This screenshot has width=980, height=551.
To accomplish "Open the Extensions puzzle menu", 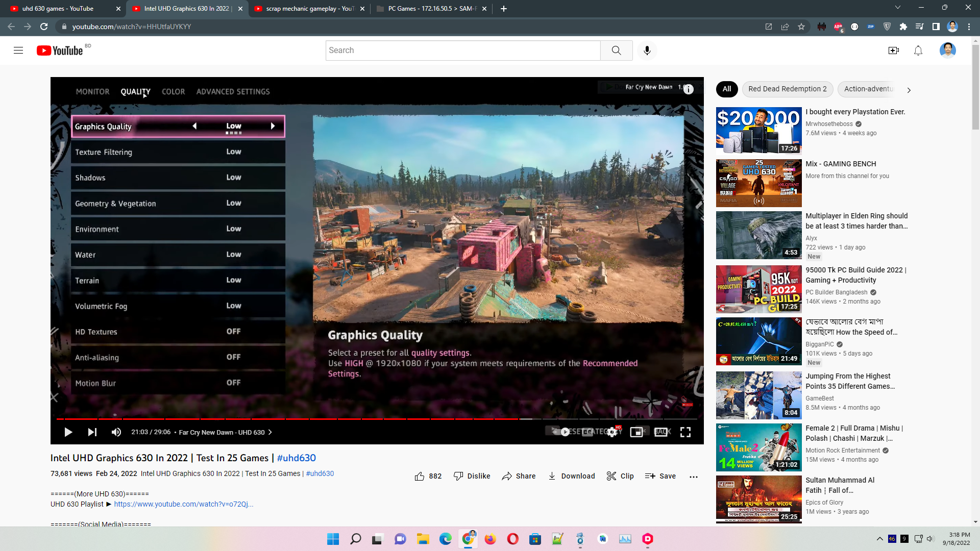I will pos(903,27).
